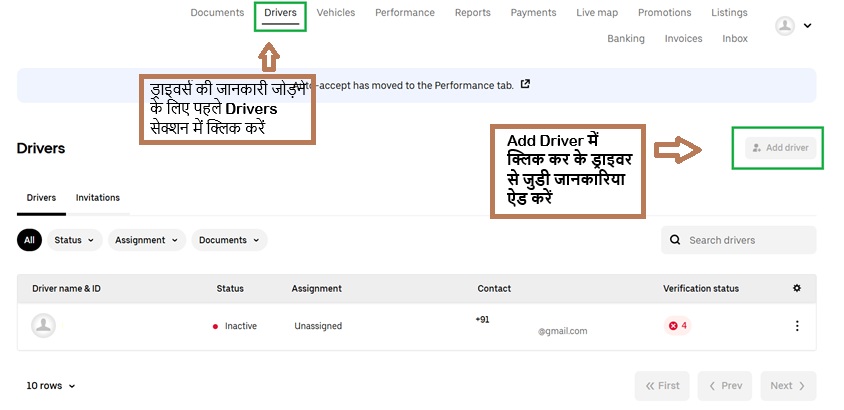This screenshot has width=844, height=410.
Task: Go to the Performance section
Action: pos(405,13)
